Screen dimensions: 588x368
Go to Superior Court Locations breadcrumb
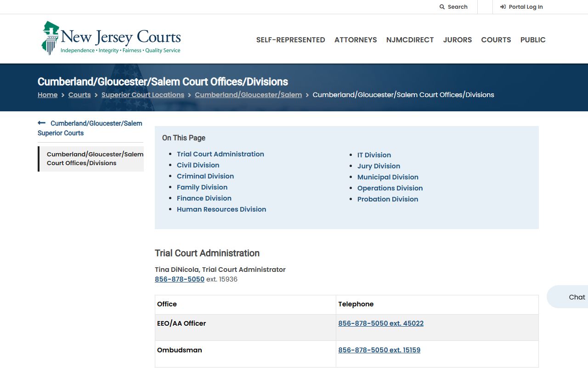click(143, 95)
